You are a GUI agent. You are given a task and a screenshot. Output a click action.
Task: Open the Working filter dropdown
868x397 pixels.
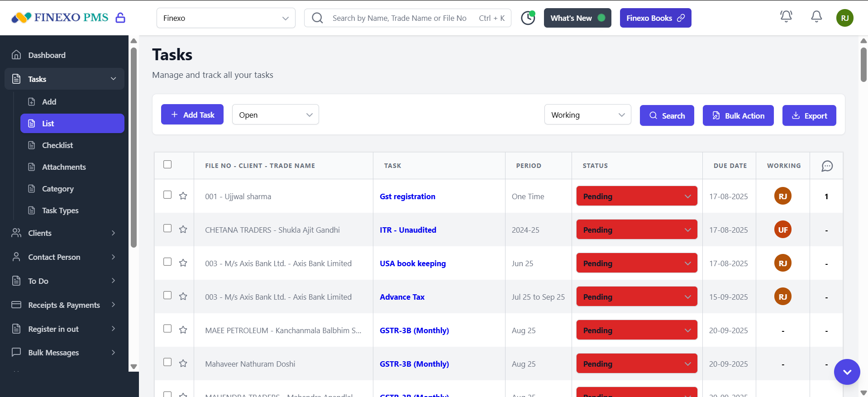point(587,115)
